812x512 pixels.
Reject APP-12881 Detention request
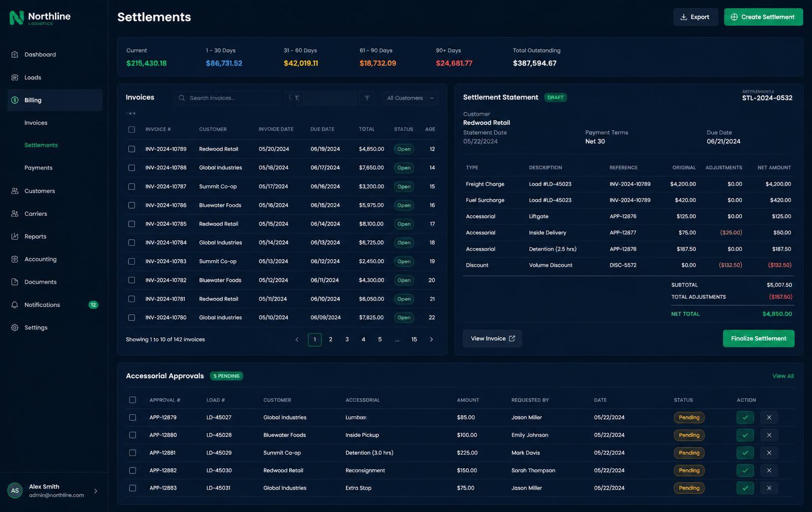point(769,453)
